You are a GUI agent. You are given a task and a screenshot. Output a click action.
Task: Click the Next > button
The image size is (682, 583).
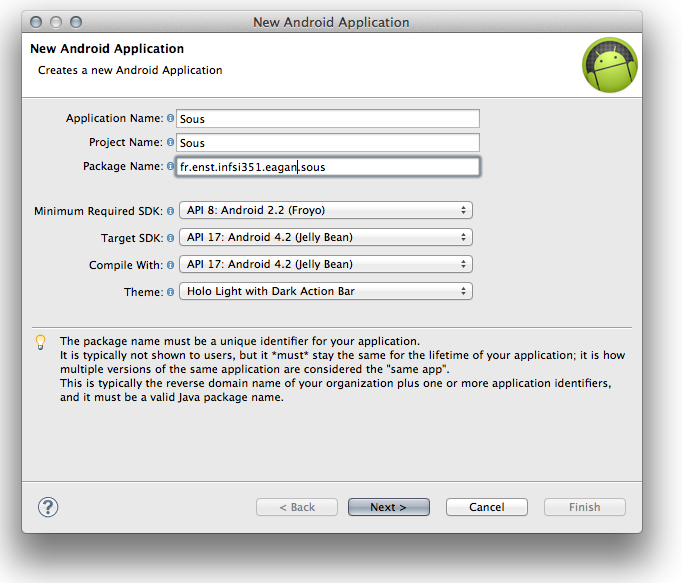point(388,507)
